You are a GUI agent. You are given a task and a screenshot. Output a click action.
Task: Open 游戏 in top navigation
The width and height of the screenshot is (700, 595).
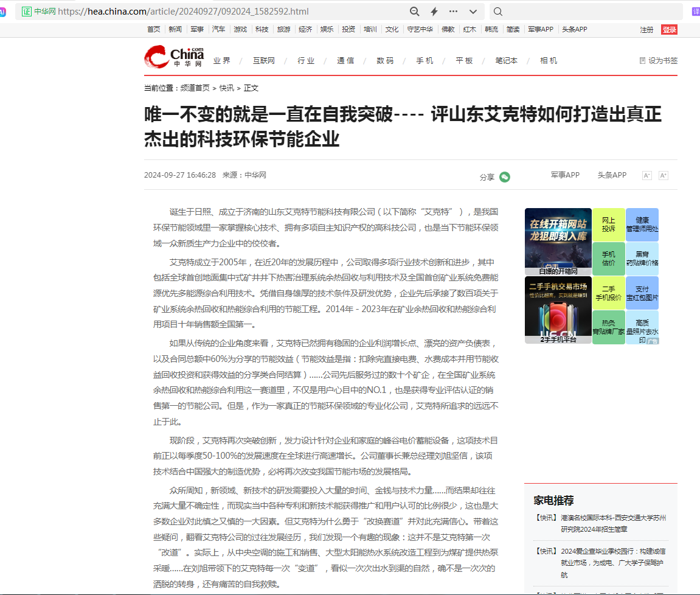[x=240, y=29]
